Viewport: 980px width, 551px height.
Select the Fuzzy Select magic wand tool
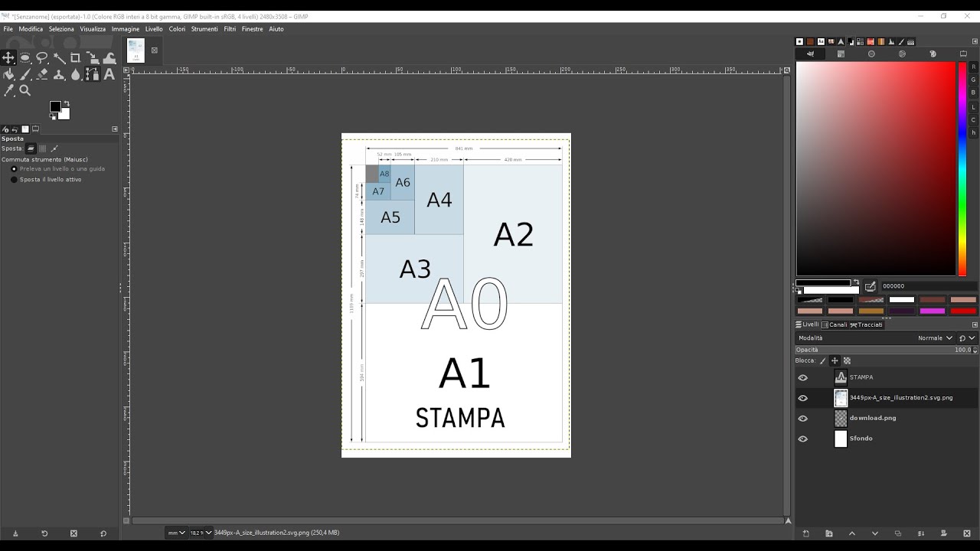[59, 58]
